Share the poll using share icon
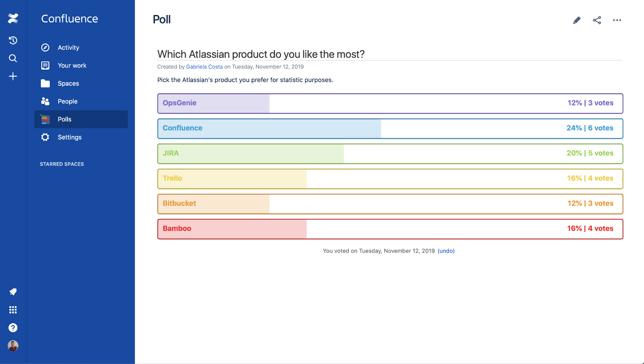 pyautogui.click(x=597, y=20)
